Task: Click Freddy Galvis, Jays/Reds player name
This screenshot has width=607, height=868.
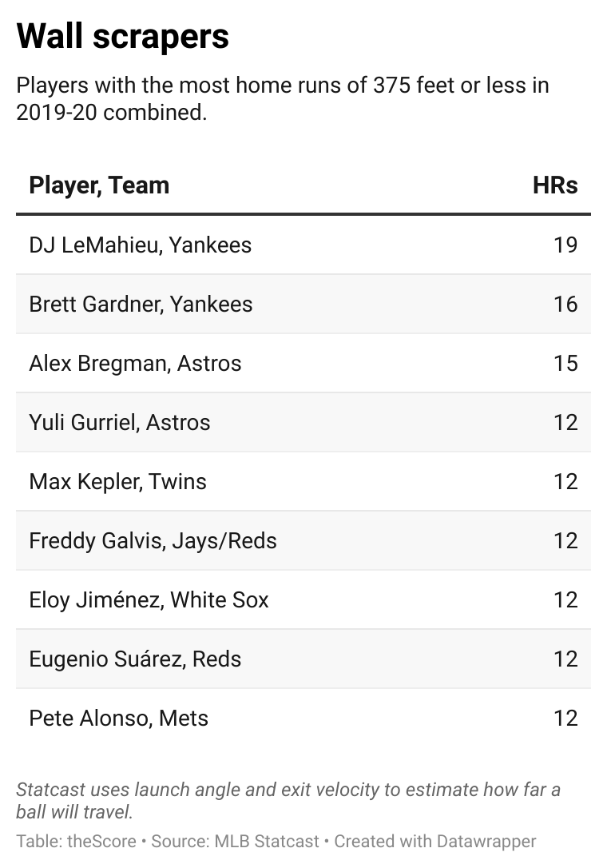Action: 153,540
